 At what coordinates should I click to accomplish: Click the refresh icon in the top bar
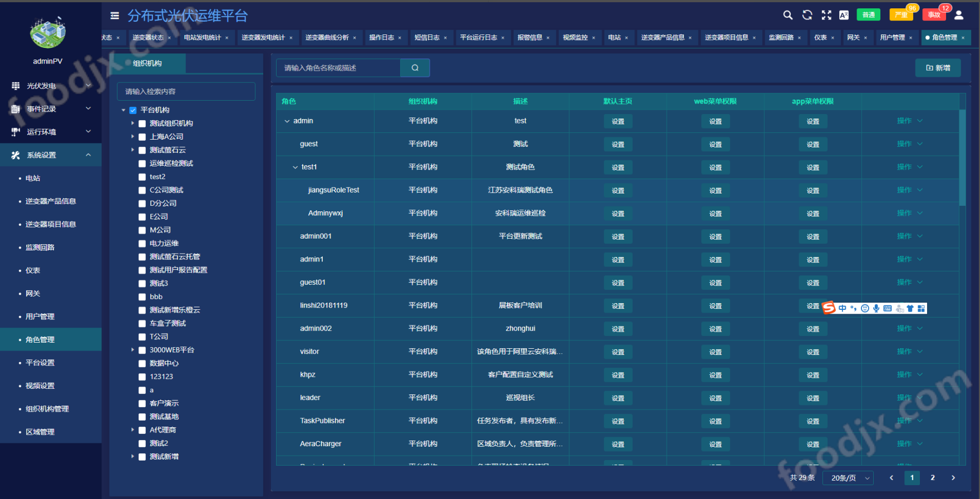(807, 15)
